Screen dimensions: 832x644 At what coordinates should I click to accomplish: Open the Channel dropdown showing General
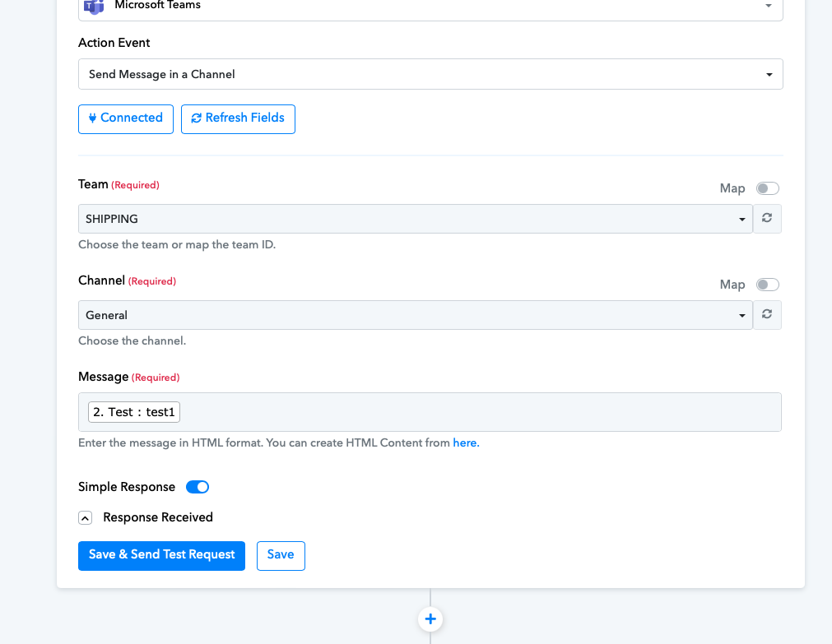tap(416, 314)
